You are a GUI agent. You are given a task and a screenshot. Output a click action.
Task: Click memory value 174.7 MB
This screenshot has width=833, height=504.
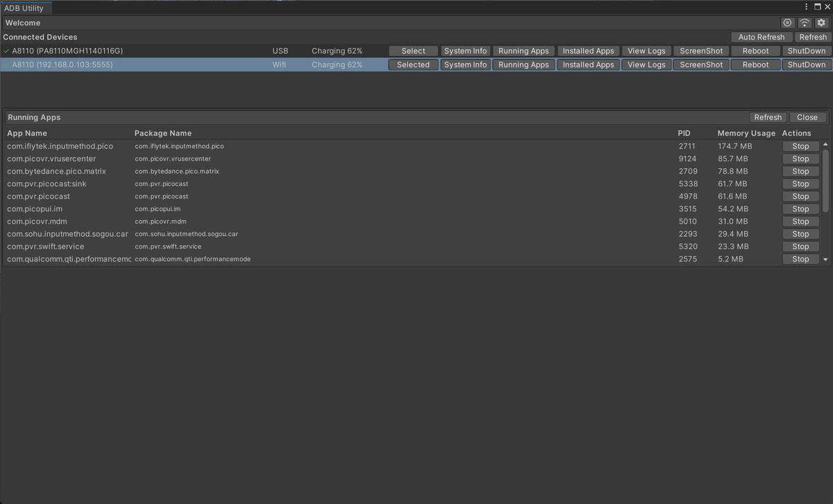click(x=735, y=146)
